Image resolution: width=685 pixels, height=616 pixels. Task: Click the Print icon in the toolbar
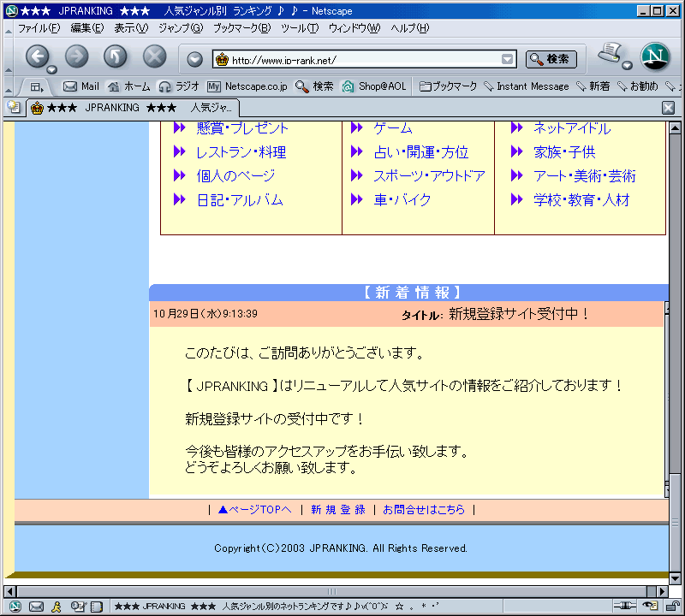(x=611, y=53)
